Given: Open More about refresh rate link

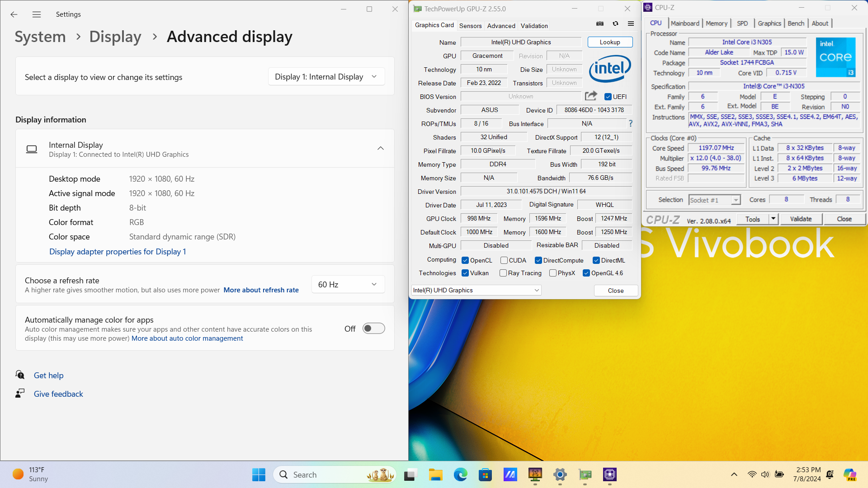Looking at the screenshot, I should (261, 290).
